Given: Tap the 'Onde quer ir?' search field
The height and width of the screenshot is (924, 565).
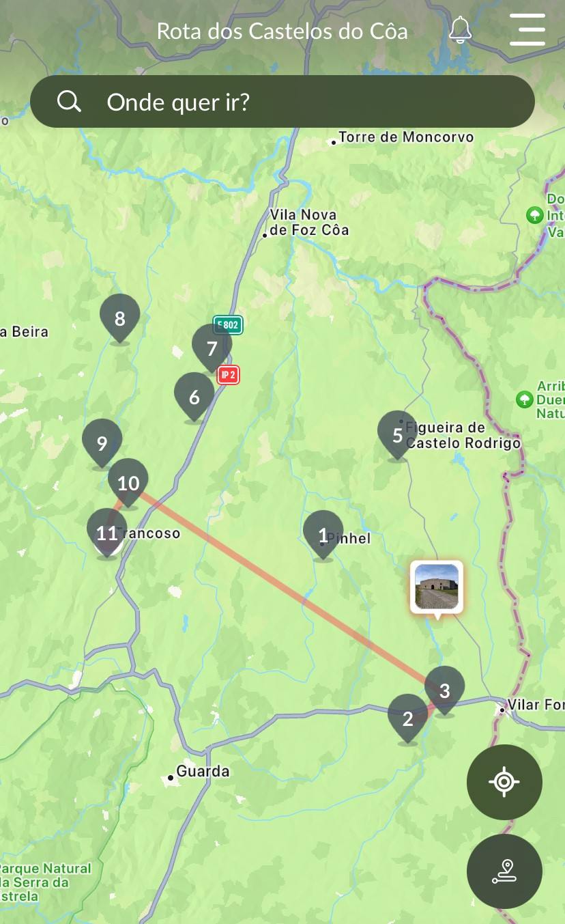Looking at the screenshot, I should pos(282,102).
